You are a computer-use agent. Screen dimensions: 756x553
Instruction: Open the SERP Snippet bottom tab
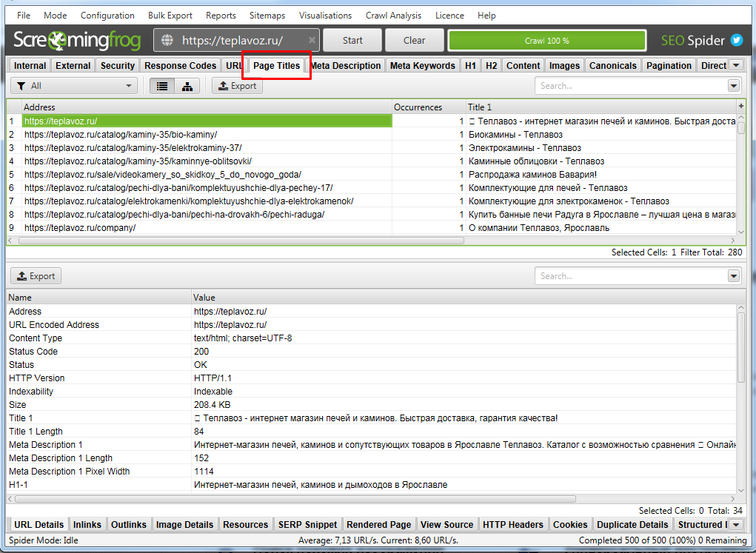(307, 524)
